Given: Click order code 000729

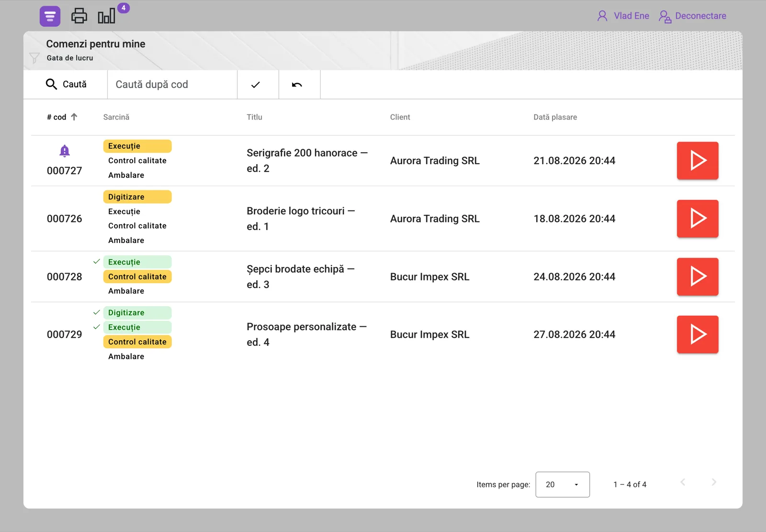Looking at the screenshot, I should [x=65, y=334].
